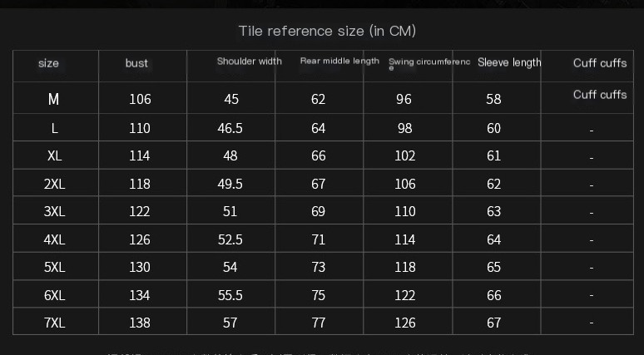Click shoulder width 49.5 in the 2XL row
Image resolution: width=644 pixels, height=355 pixels.
(x=230, y=185)
